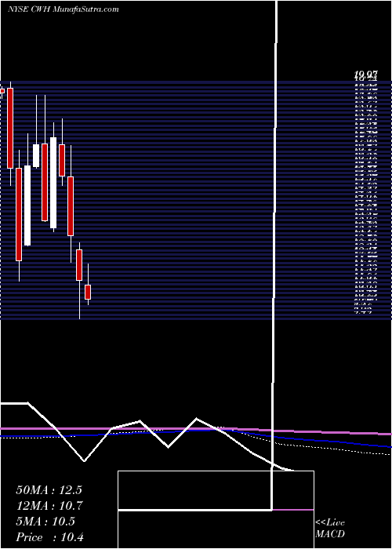Select the last small red candlestick
The height and width of the screenshot is (549, 392).
coord(88,292)
